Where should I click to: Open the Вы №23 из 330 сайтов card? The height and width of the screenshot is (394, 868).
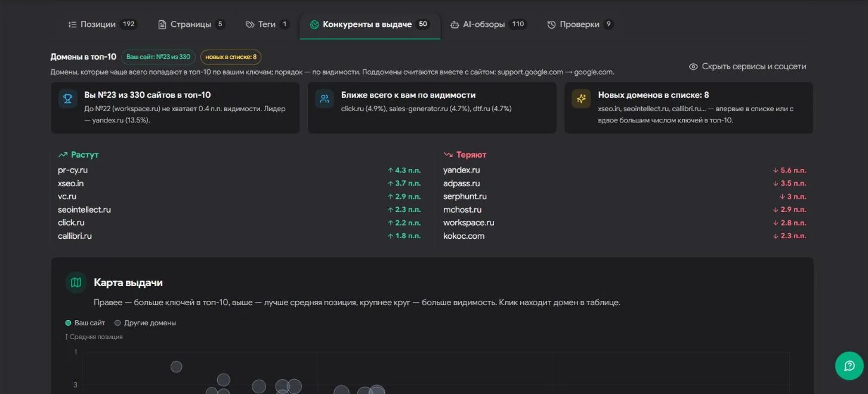[x=175, y=107]
